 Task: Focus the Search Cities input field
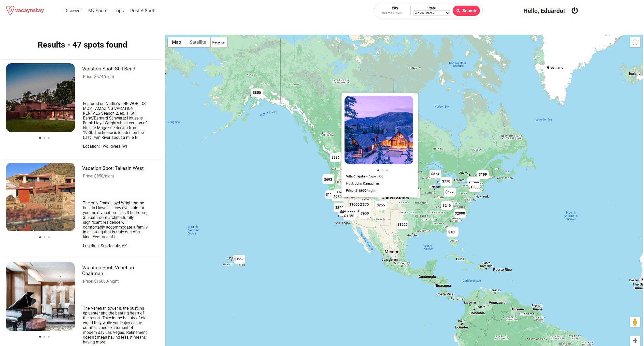(392, 13)
